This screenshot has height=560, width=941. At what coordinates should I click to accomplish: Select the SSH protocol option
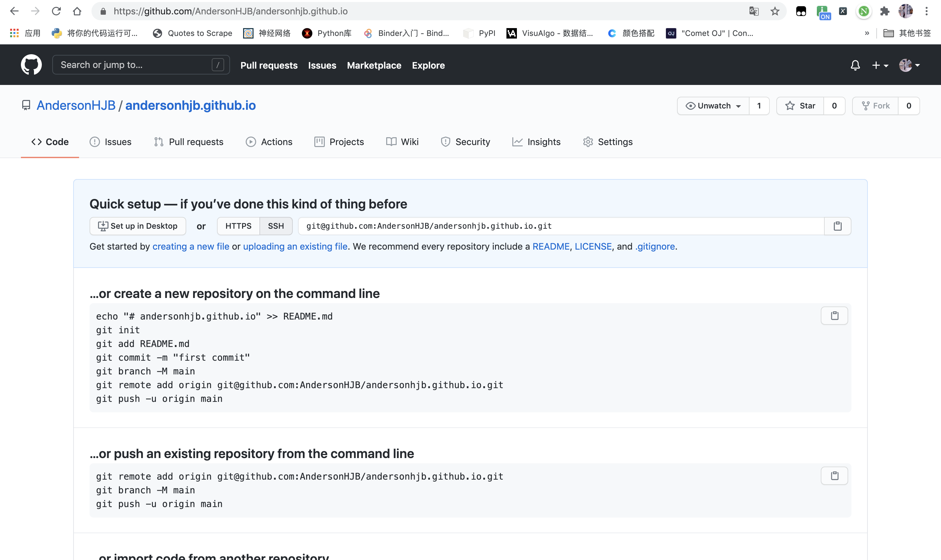[276, 226]
